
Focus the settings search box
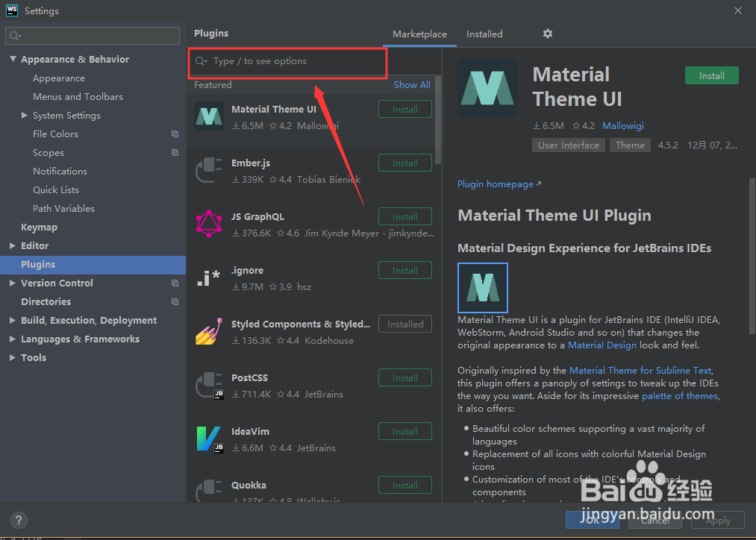(x=93, y=36)
